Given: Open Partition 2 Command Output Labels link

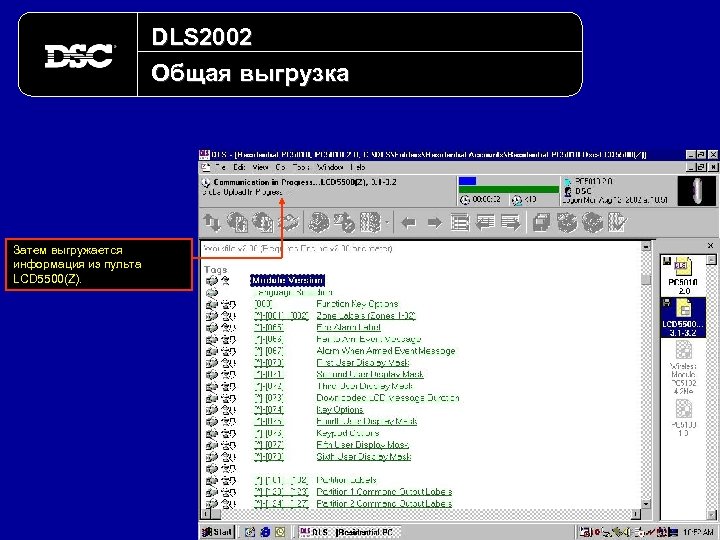Looking at the screenshot, I should (384, 504).
